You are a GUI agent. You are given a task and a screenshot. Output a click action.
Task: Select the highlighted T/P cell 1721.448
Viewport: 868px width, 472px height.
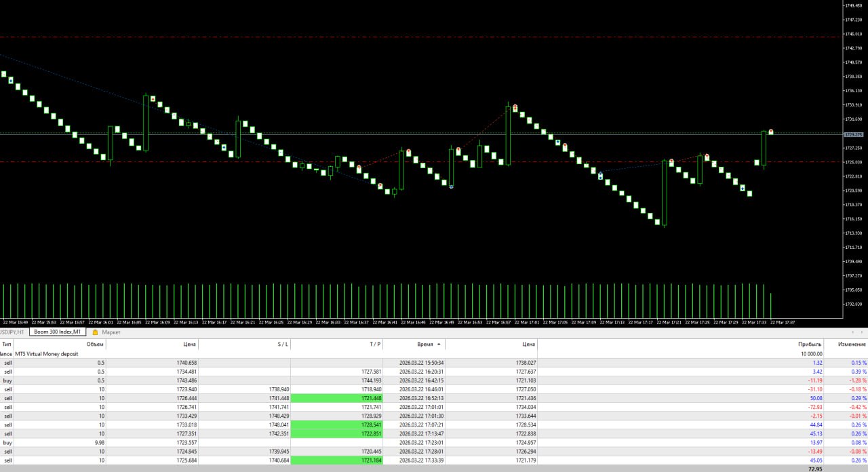[336, 398]
